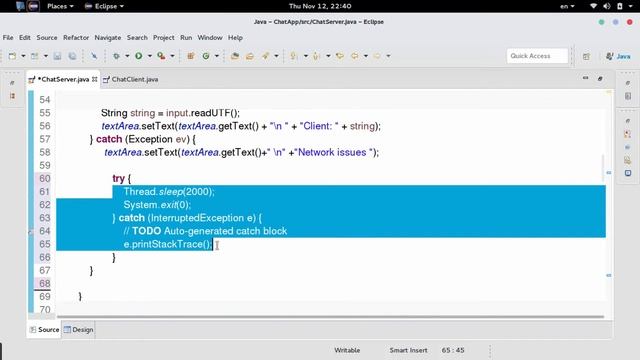Click the Quick Access search field

[537, 56]
